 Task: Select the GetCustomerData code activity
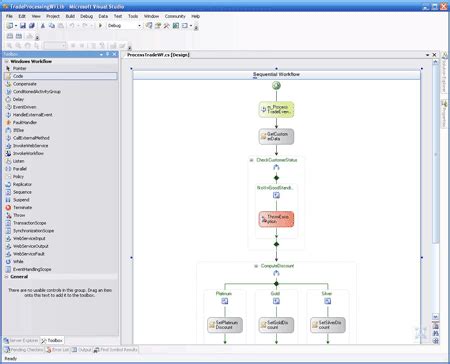pos(276,136)
